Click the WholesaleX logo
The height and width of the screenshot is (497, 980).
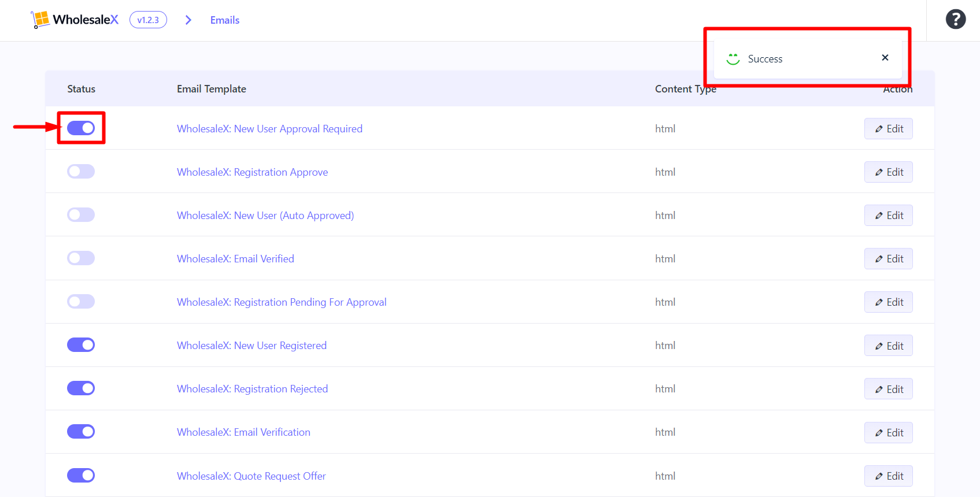pyautogui.click(x=75, y=20)
